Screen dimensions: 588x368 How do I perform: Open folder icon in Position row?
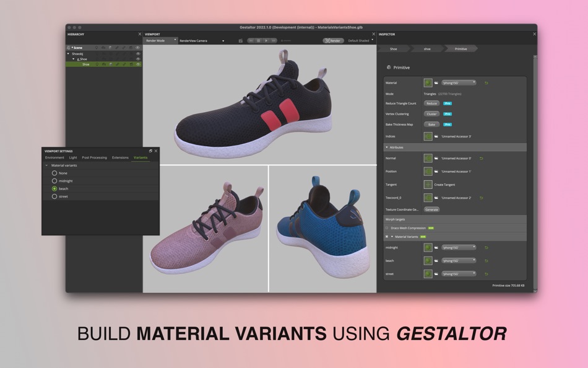[x=436, y=172]
